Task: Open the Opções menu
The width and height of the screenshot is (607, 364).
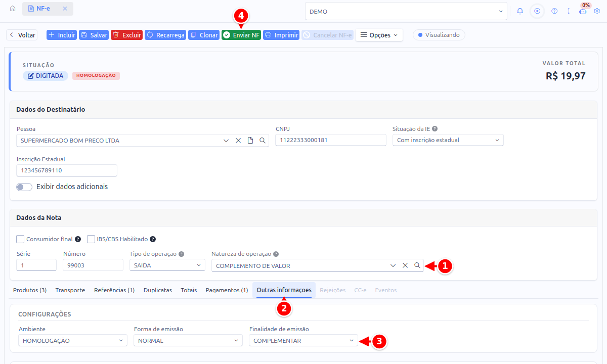Action: (x=379, y=35)
